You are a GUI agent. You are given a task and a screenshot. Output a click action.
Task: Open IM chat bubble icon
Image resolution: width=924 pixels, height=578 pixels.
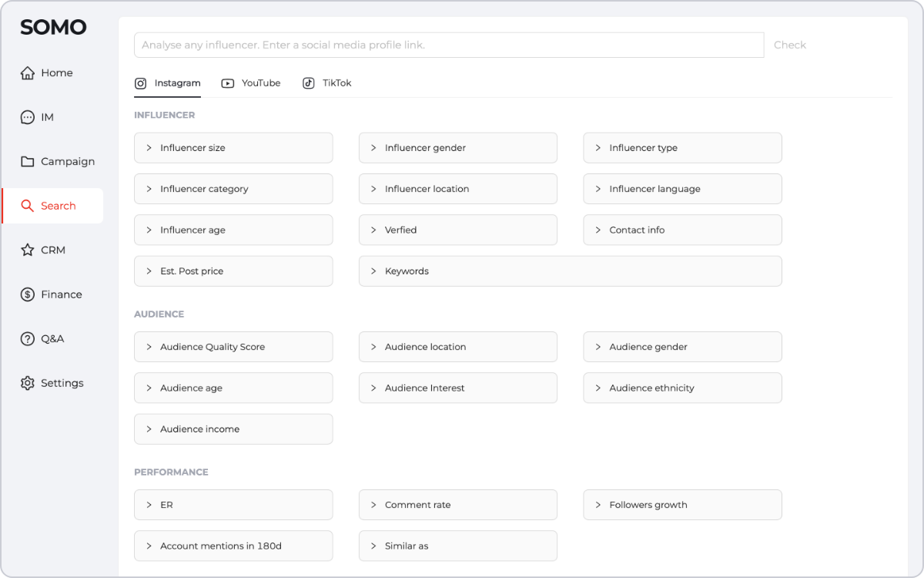tap(28, 117)
